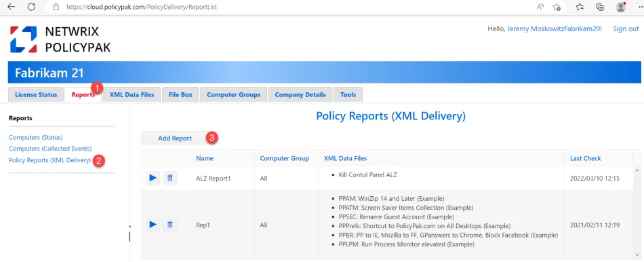Screen dimensions: 644x262
Task: Add page to favorites star icon
Action: point(557,7)
